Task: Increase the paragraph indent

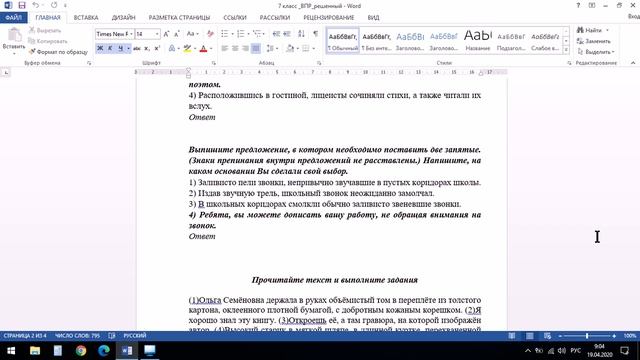Action: [287, 34]
